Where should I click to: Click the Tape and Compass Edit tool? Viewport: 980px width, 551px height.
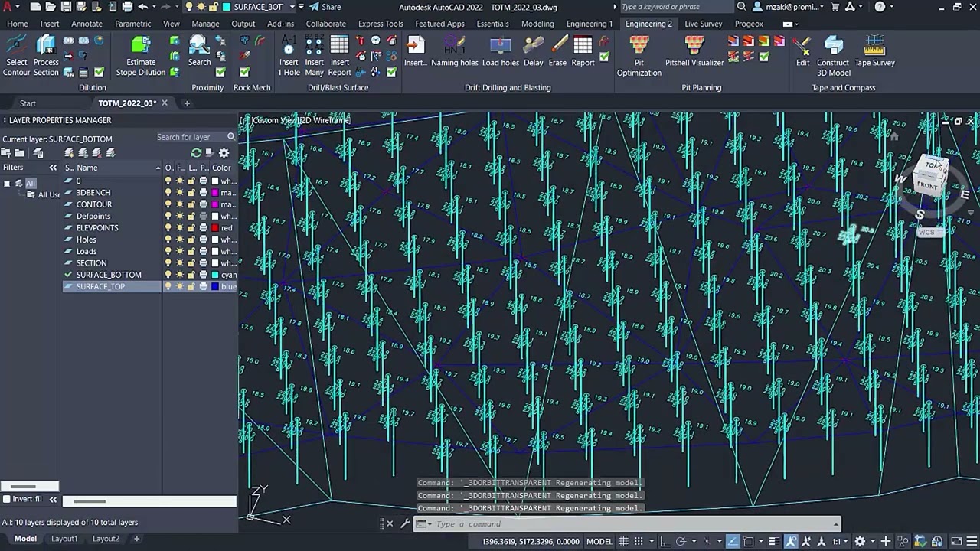click(x=802, y=51)
